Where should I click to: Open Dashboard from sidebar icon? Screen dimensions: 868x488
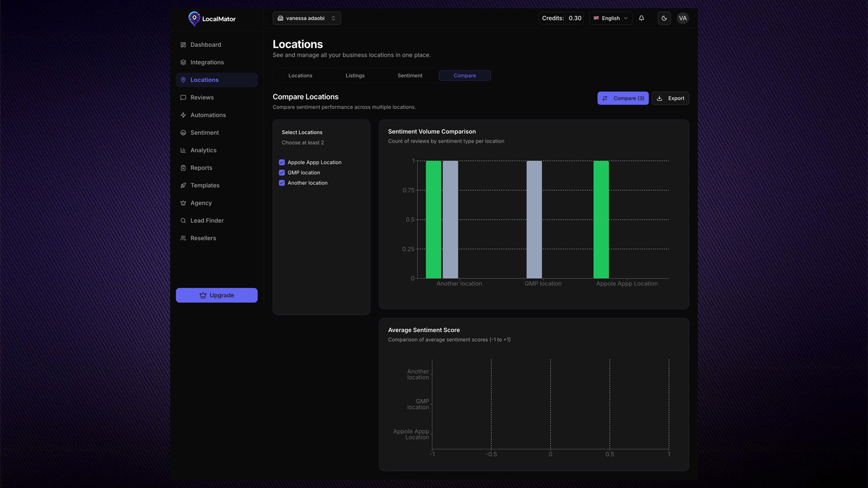click(183, 45)
